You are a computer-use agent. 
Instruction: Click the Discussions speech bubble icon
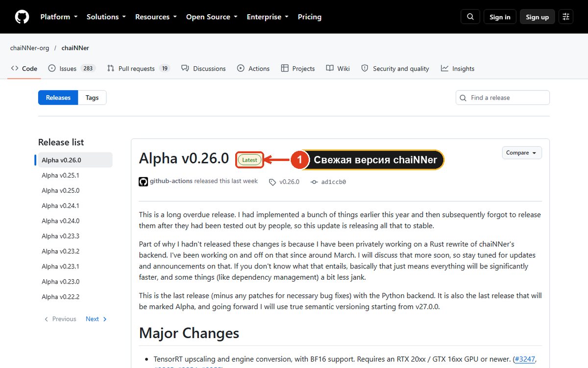[185, 68]
